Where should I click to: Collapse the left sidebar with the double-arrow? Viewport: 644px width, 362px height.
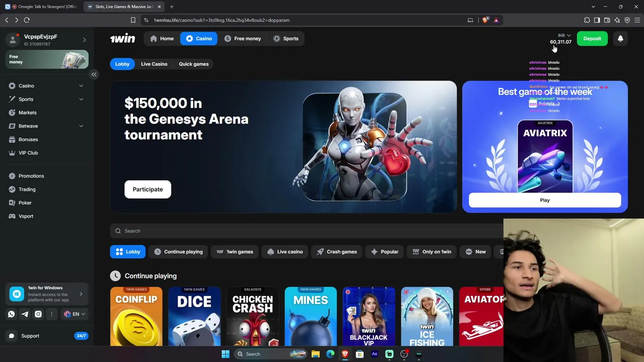click(x=94, y=74)
